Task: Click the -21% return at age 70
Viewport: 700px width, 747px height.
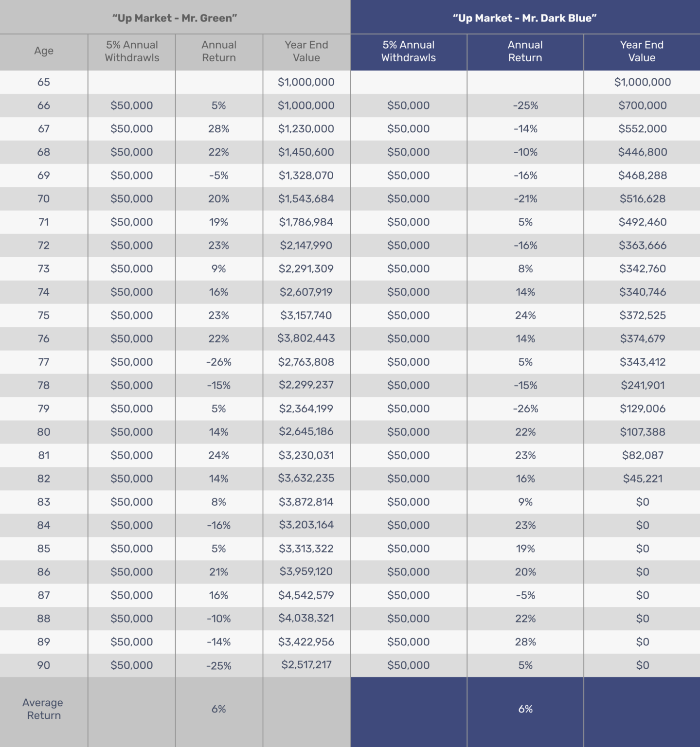Action: 525,199
